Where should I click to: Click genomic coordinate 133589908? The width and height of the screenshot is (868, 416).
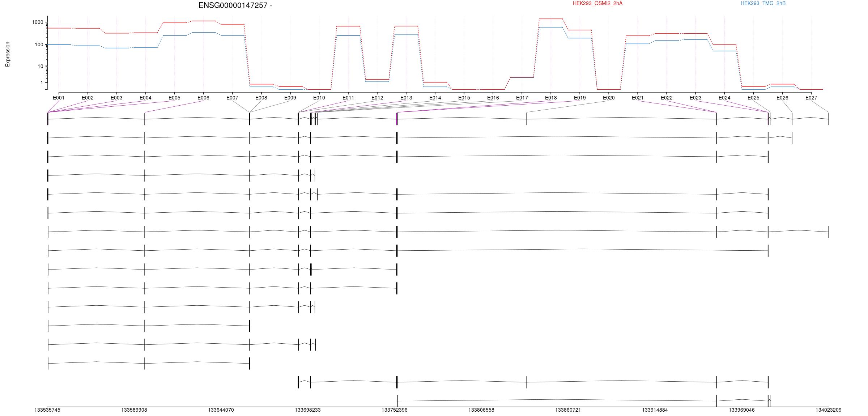(134, 410)
